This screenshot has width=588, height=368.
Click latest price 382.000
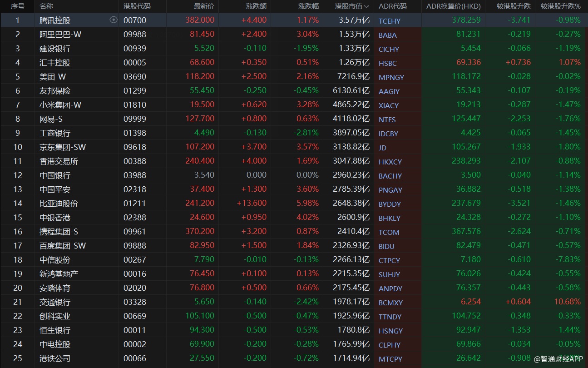pos(200,20)
